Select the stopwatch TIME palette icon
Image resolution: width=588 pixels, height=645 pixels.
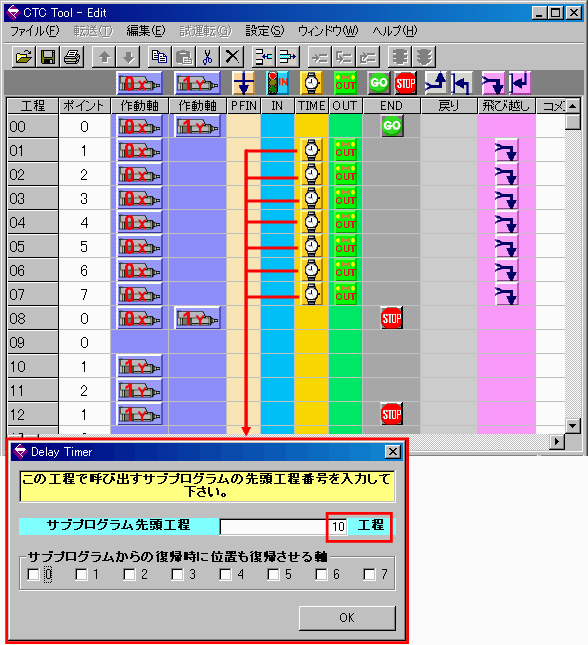[311, 83]
